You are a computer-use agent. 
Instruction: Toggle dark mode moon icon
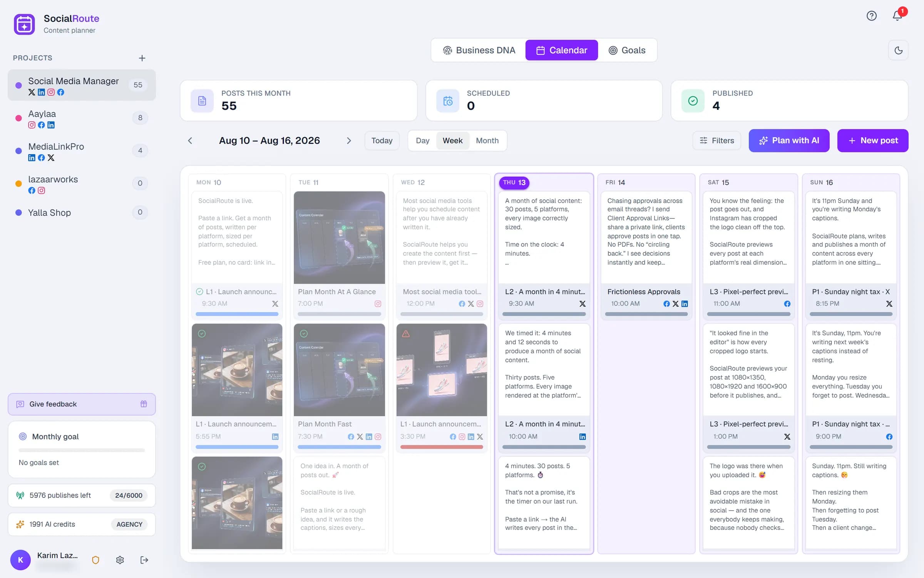click(x=898, y=50)
